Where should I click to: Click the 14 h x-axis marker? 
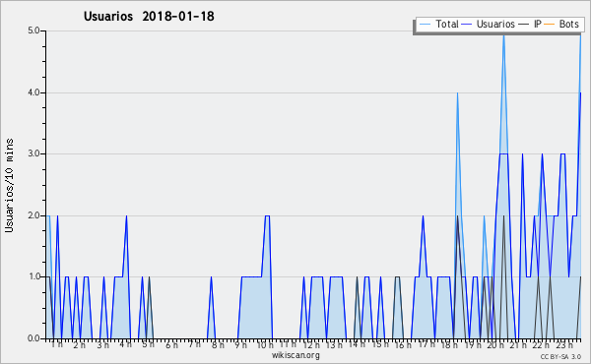(x=357, y=344)
